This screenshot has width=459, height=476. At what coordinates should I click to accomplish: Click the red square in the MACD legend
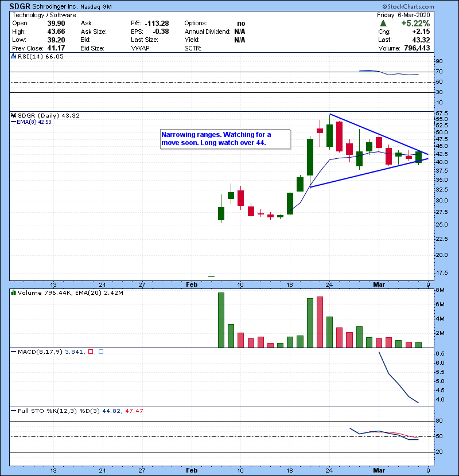pos(91,352)
